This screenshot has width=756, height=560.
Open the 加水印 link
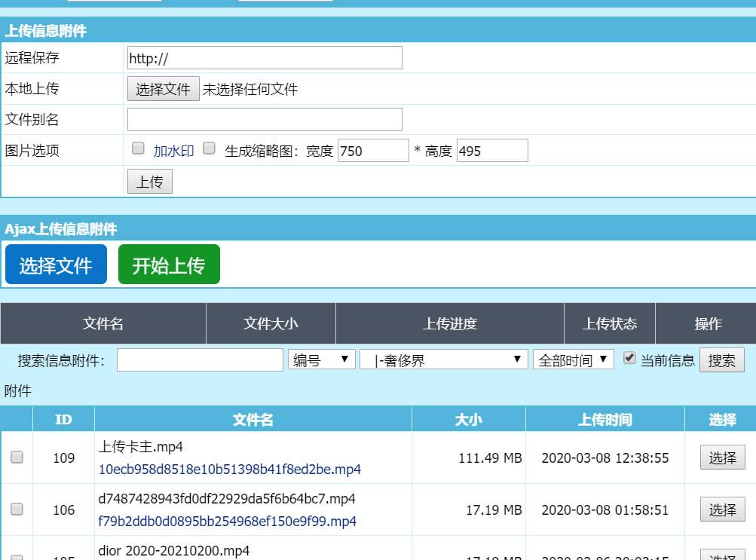click(x=173, y=151)
